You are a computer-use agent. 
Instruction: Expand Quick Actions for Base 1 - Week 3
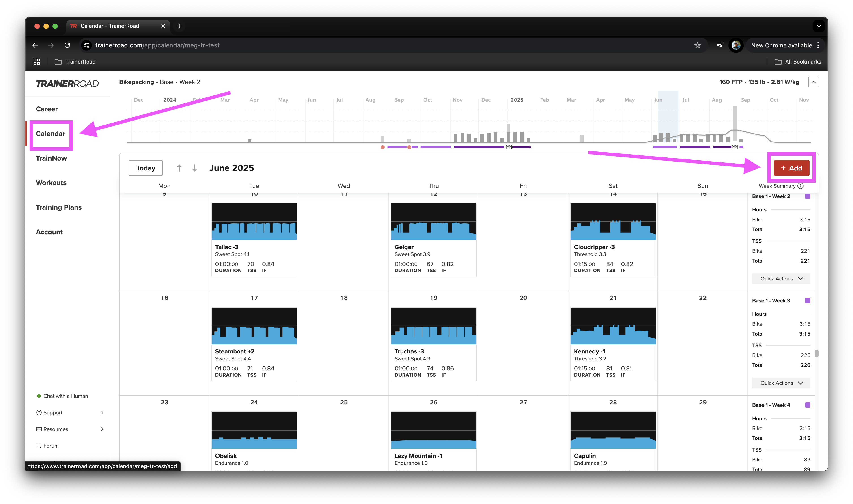click(x=781, y=383)
